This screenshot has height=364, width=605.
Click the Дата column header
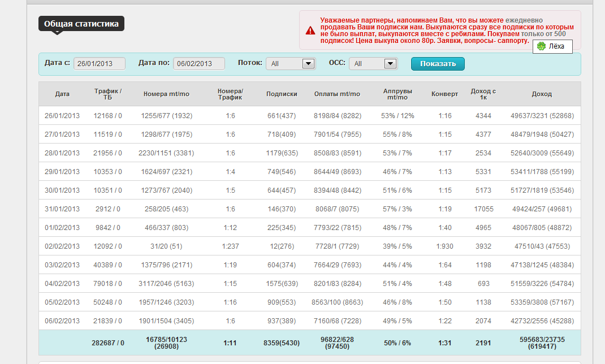(62, 94)
